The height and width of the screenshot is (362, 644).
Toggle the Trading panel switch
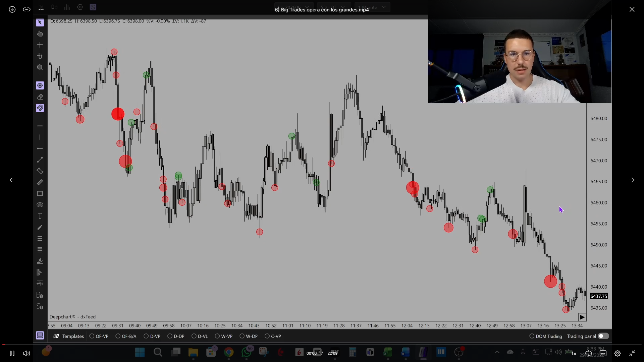pyautogui.click(x=603, y=336)
